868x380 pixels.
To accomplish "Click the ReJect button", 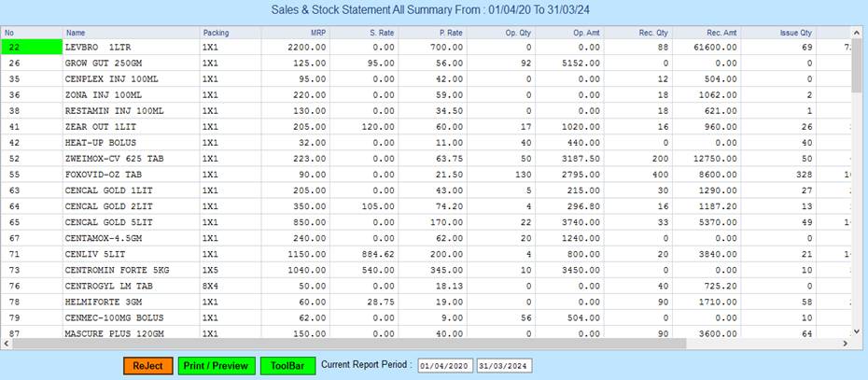I will click(x=147, y=366).
